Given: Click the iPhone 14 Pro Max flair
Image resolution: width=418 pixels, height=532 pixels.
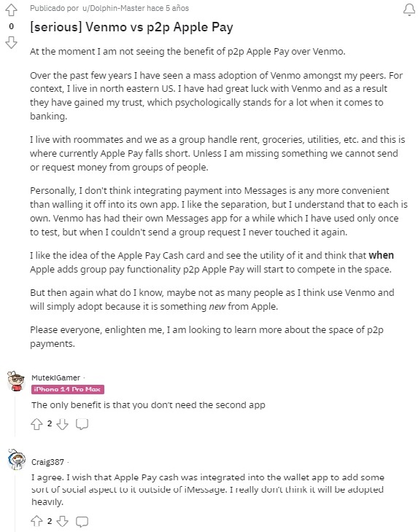Looking at the screenshot, I should click(x=68, y=389).
